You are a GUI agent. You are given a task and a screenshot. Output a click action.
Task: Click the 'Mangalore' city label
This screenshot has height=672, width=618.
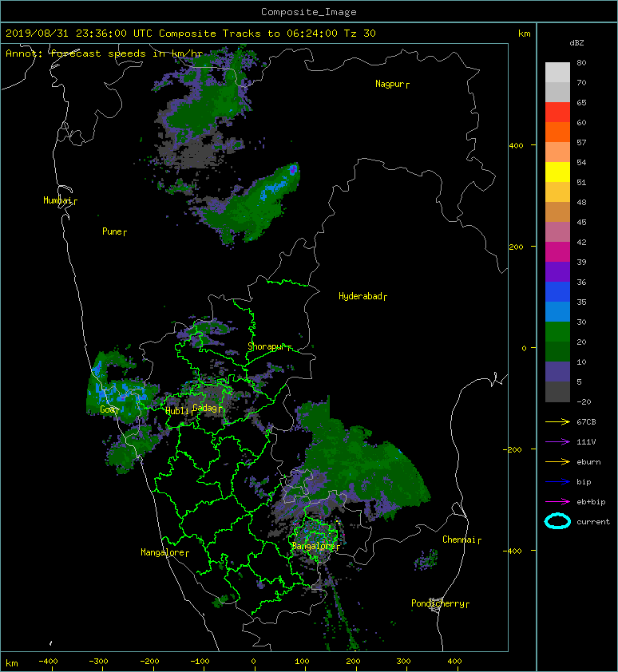[x=163, y=552]
